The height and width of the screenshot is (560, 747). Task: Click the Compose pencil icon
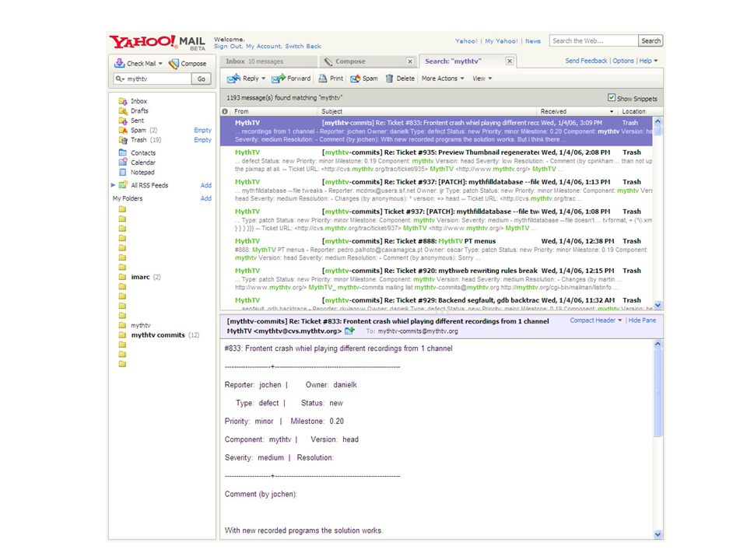pyautogui.click(x=174, y=63)
